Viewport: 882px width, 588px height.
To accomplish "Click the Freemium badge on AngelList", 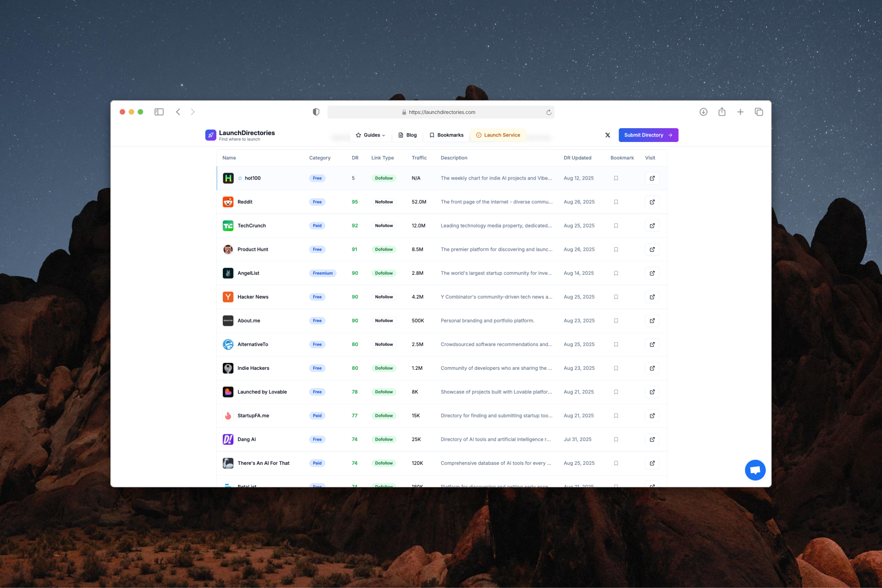I will tap(323, 273).
